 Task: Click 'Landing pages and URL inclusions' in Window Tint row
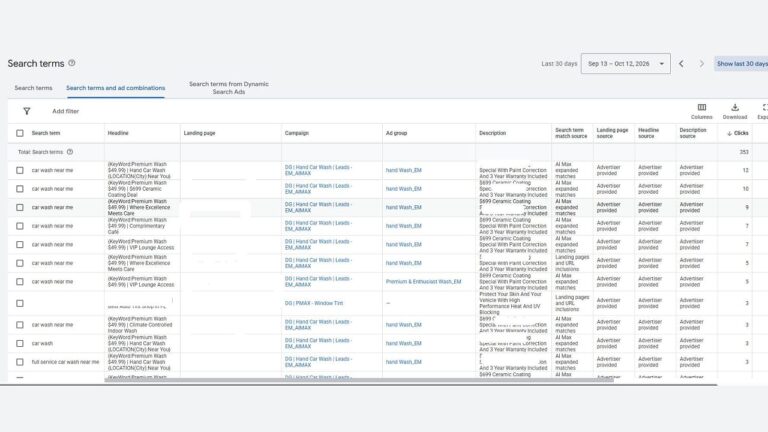[x=572, y=303]
